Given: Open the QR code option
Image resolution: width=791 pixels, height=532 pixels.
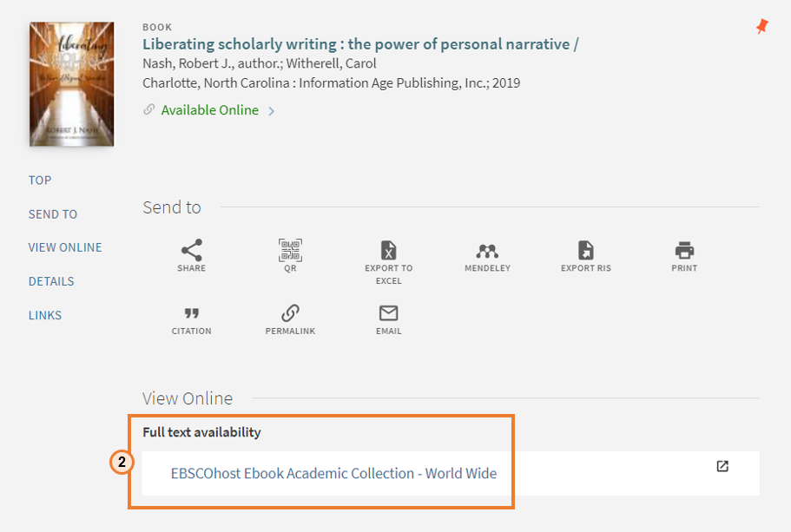Looking at the screenshot, I should [290, 250].
